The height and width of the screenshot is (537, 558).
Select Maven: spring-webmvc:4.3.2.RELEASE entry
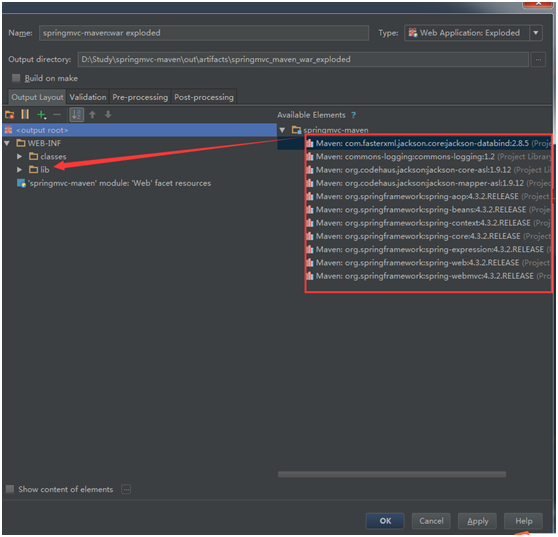(428, 276)
